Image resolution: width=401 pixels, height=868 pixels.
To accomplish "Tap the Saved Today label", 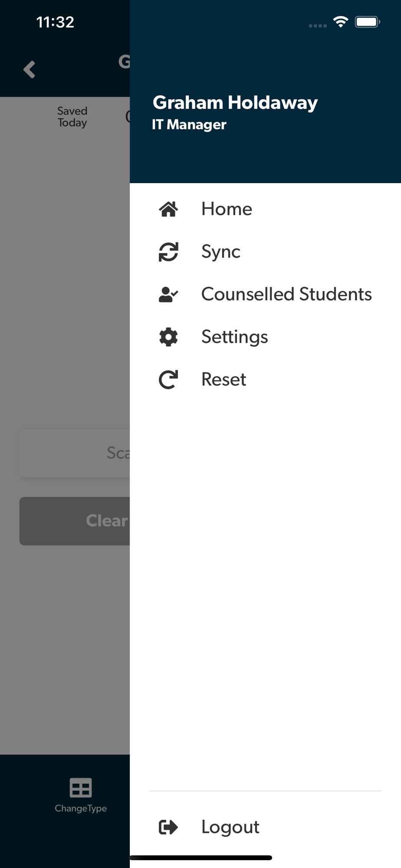I will coord(72,117).
